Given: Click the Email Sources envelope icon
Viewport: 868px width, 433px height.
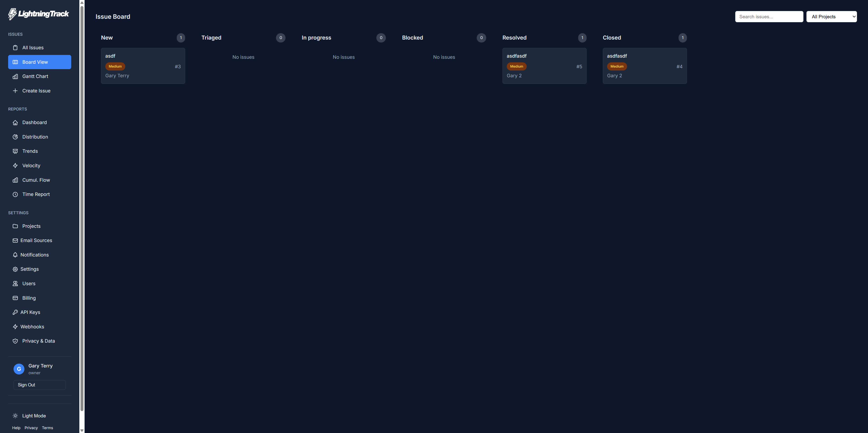Looking at the screenshot, I should (x=15, y=241).
